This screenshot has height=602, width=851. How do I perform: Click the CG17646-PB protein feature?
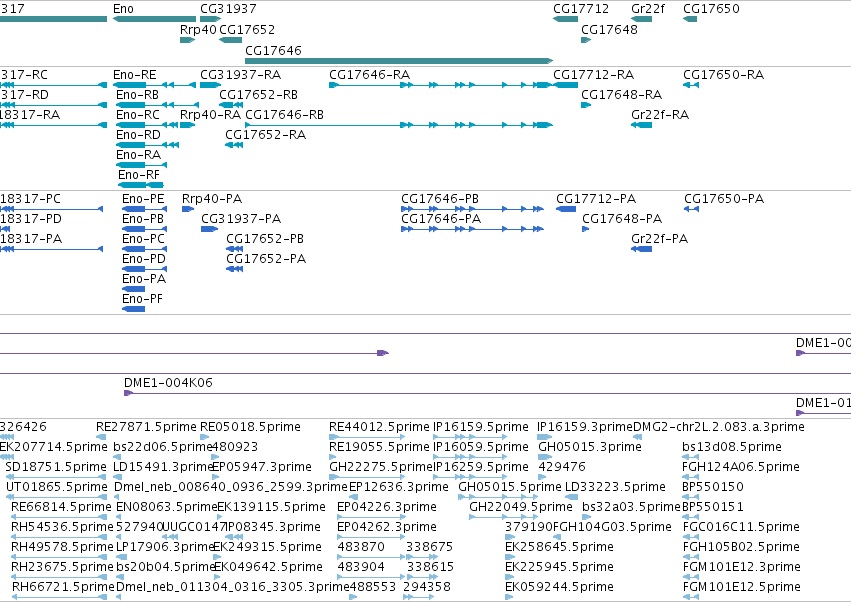pos(472,209)
